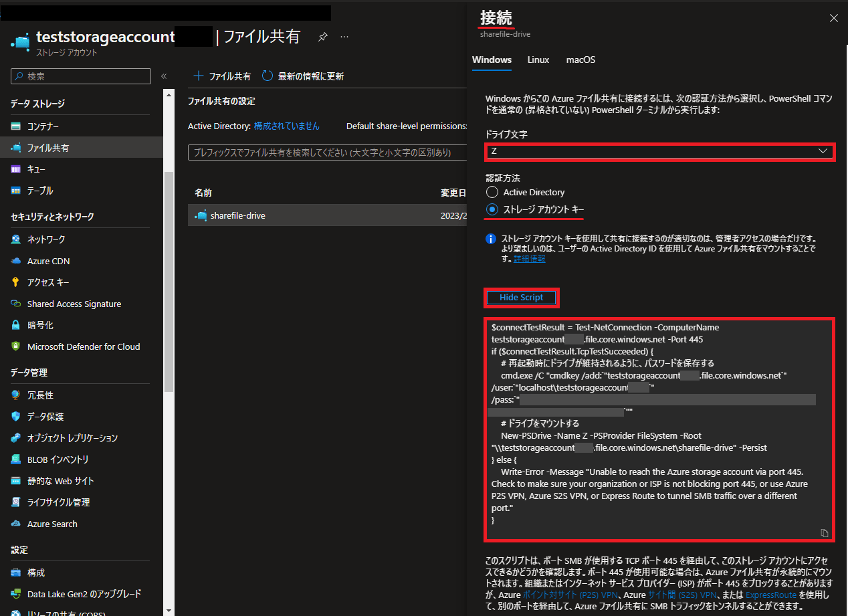The height and width of the screenshot is (616, 848).
Task: Open the site-to-site (S2S) VPN link
Action: [x=683, y=595]
